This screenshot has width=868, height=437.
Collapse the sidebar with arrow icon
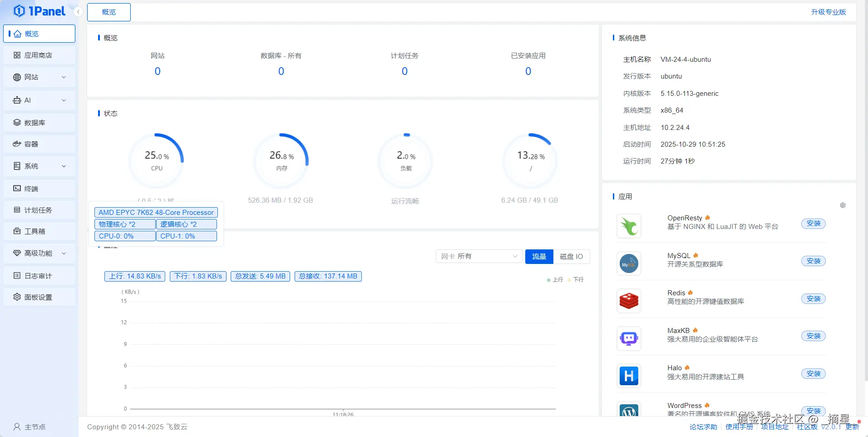click(78, 11)
